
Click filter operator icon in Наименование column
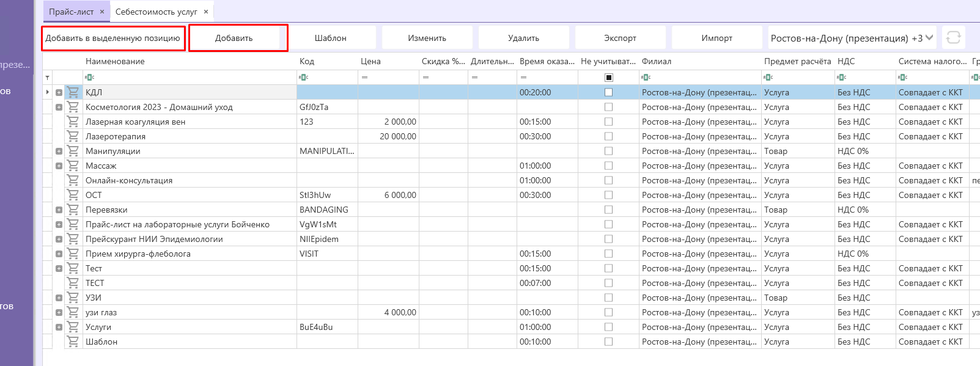pos(89,78)
